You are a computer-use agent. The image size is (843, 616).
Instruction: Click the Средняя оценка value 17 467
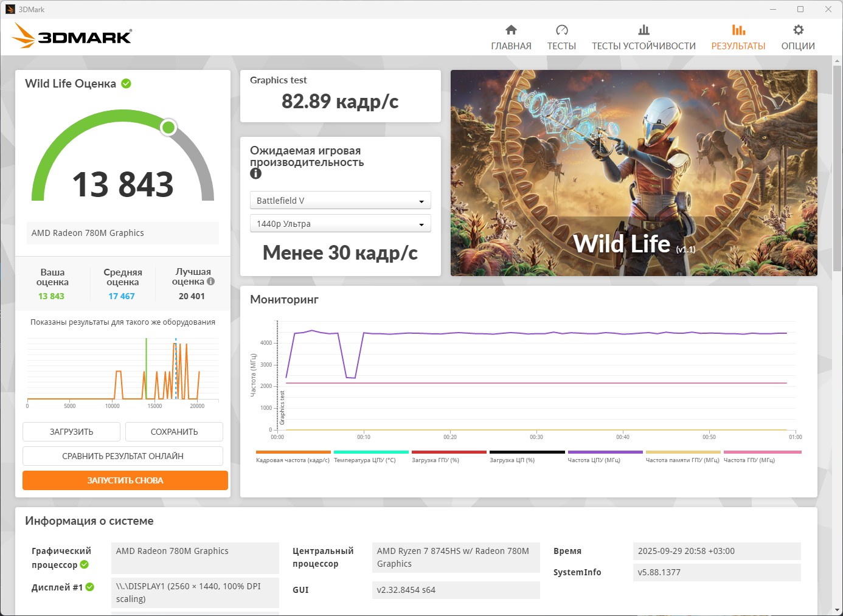click(122, 296)
